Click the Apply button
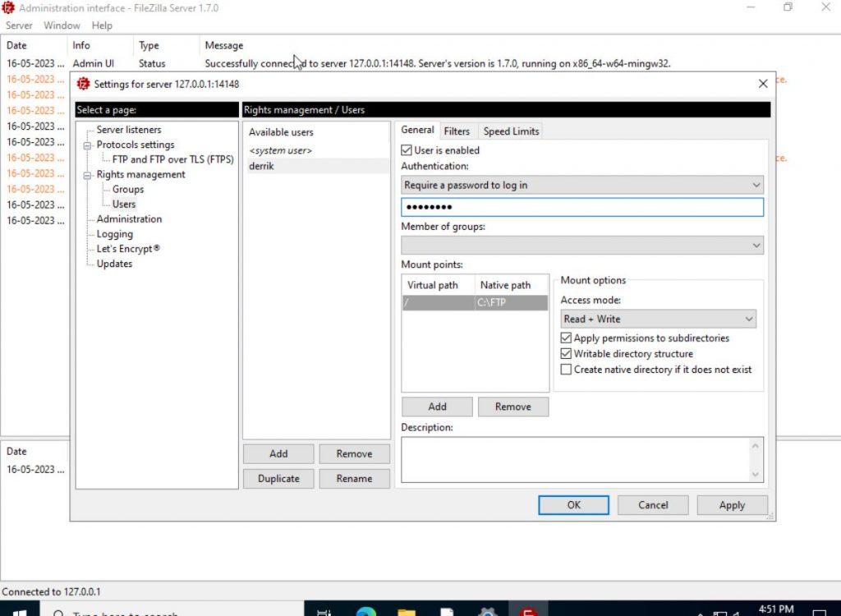841x616 pixels. [732, 505]
